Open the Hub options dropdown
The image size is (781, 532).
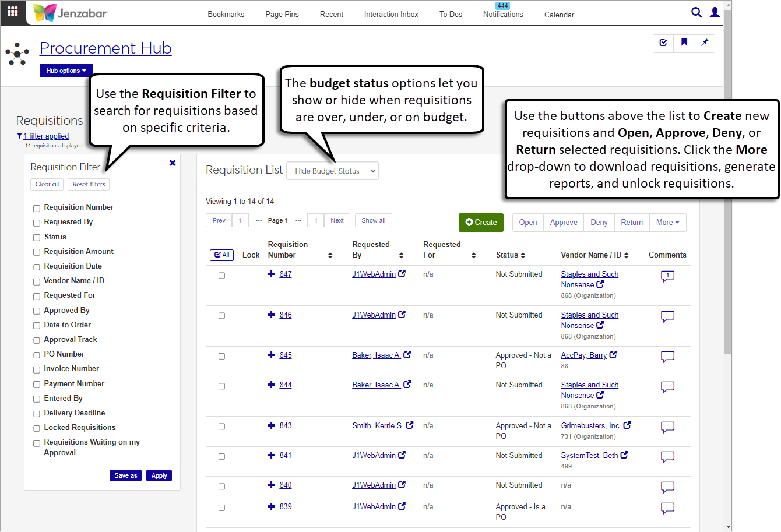(66, 71)
